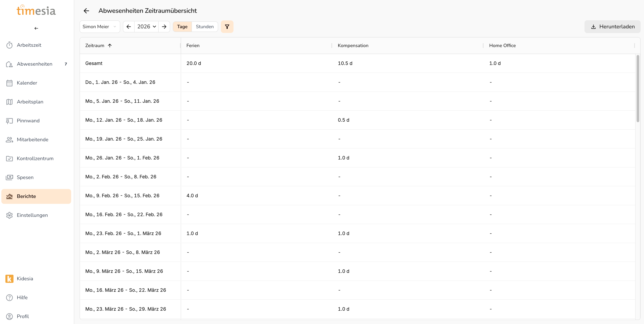644x324 pixels.
Task: Go to the next year with the right arrow
Action: [164, 26]
